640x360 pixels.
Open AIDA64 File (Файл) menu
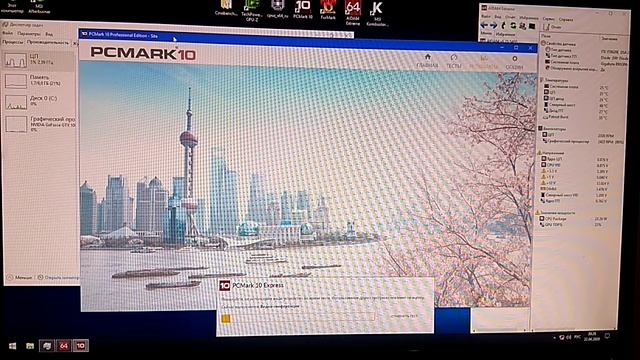point(486,17)
